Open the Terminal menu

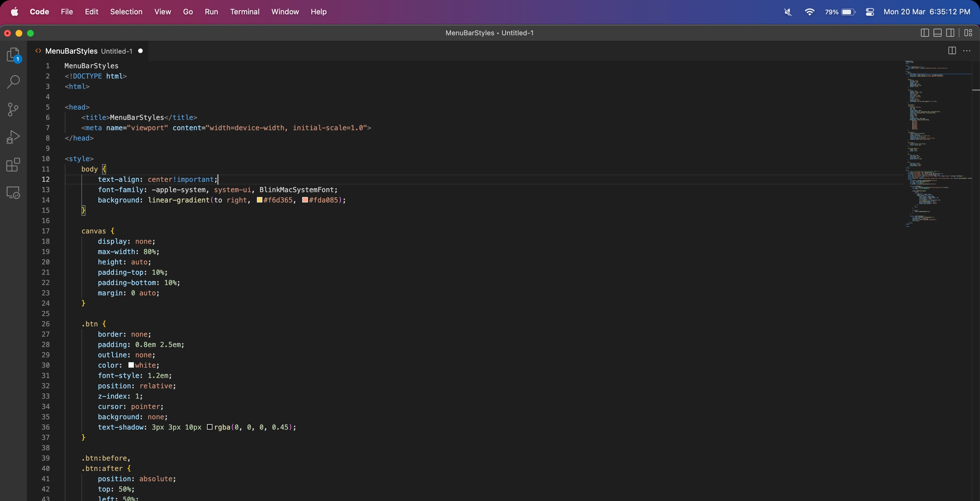pyautogui.click(x=245, y=12)
